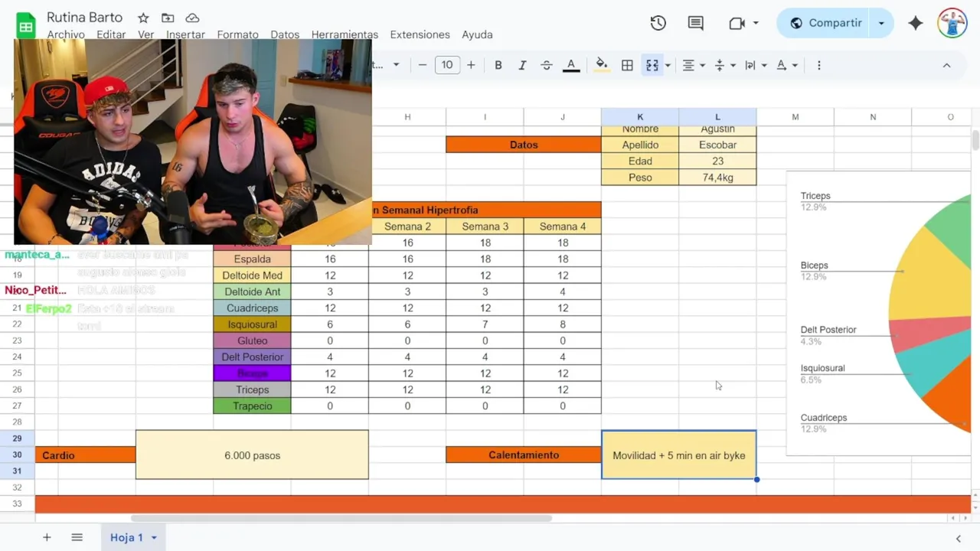Select the Trapecio label cell
The height and width of the screenshot is (551, 980).
click(x=252, y=406)
